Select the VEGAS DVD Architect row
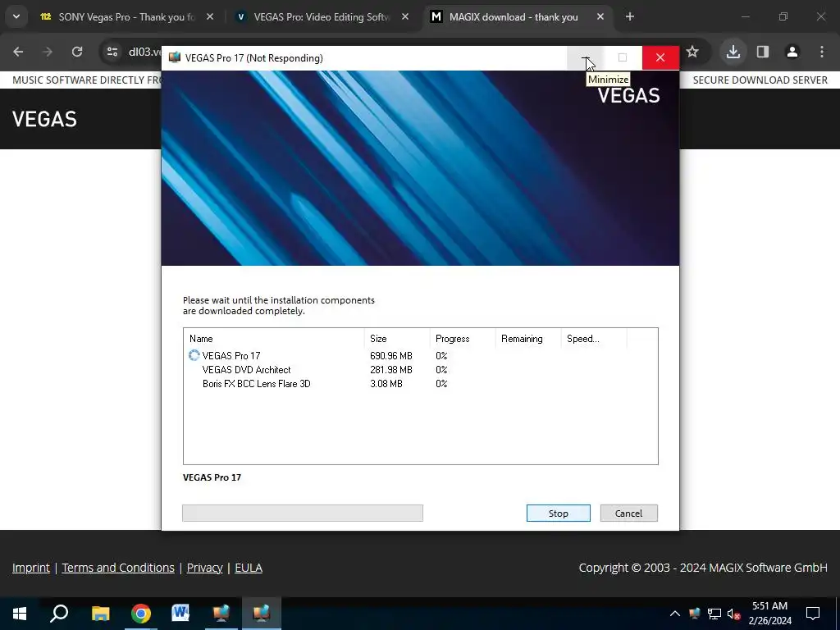Image resolution: width=840 pixels, height=630 pixels. click(421, 370)
